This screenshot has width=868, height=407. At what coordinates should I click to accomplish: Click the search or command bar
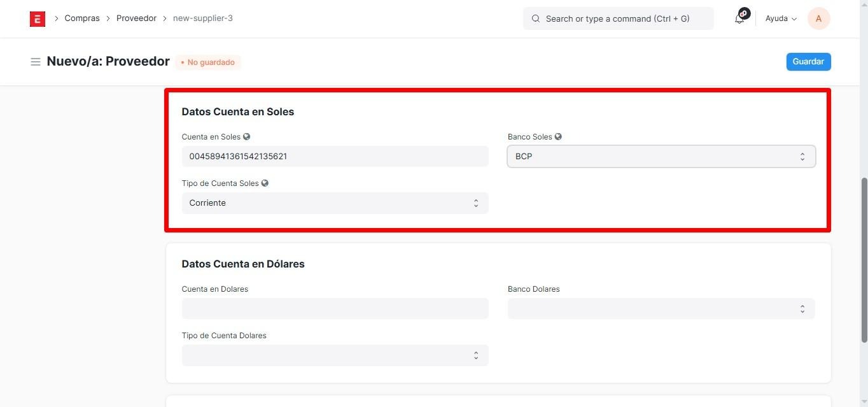(617, 19)
